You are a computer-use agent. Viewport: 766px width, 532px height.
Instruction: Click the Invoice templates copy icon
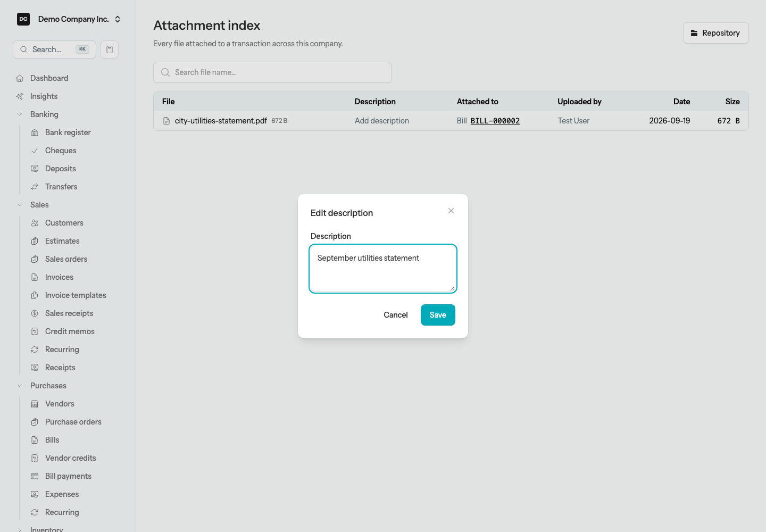tap(35, 295)
